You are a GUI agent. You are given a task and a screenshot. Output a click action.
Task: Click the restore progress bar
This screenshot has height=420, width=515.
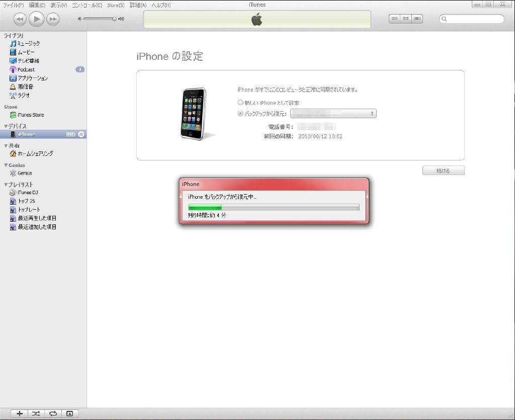(x=274, y=207)
